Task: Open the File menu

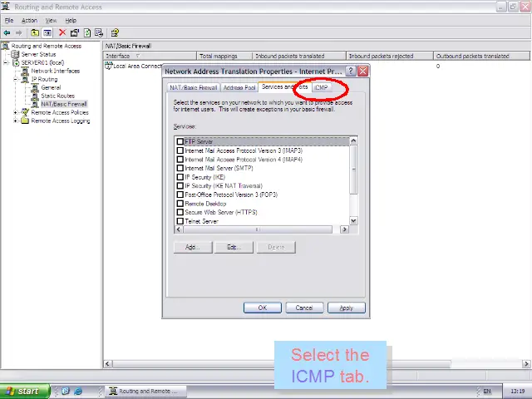Action: click(x=9, y=20)
